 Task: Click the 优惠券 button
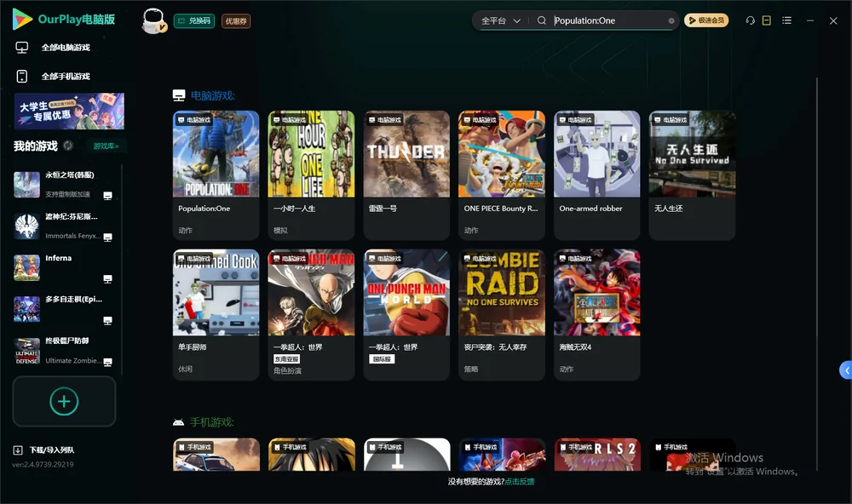(x=236, y=20)
